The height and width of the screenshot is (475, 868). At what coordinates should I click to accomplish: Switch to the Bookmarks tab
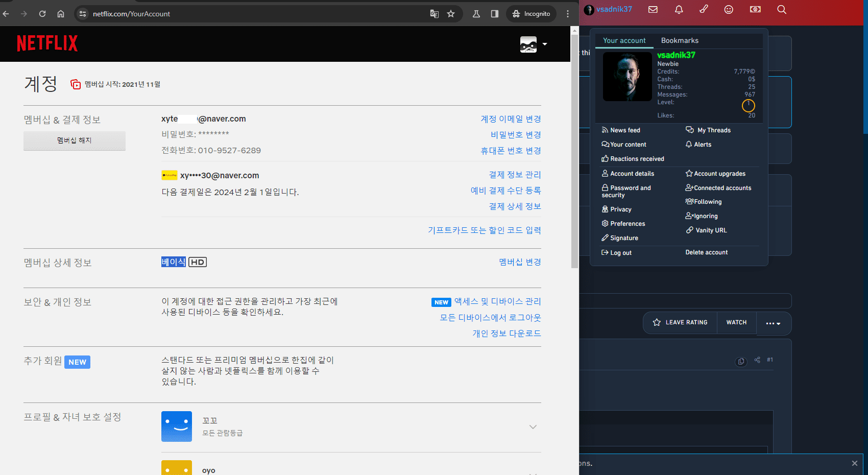[x=680, y=40]
